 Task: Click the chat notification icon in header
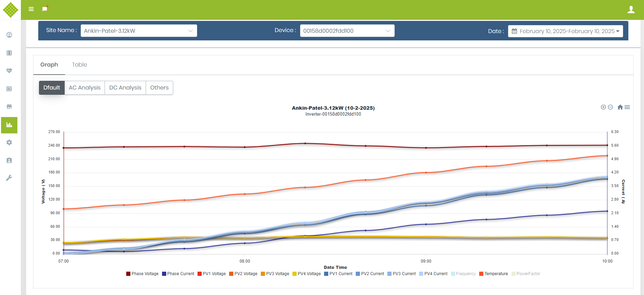coord(45,9)
